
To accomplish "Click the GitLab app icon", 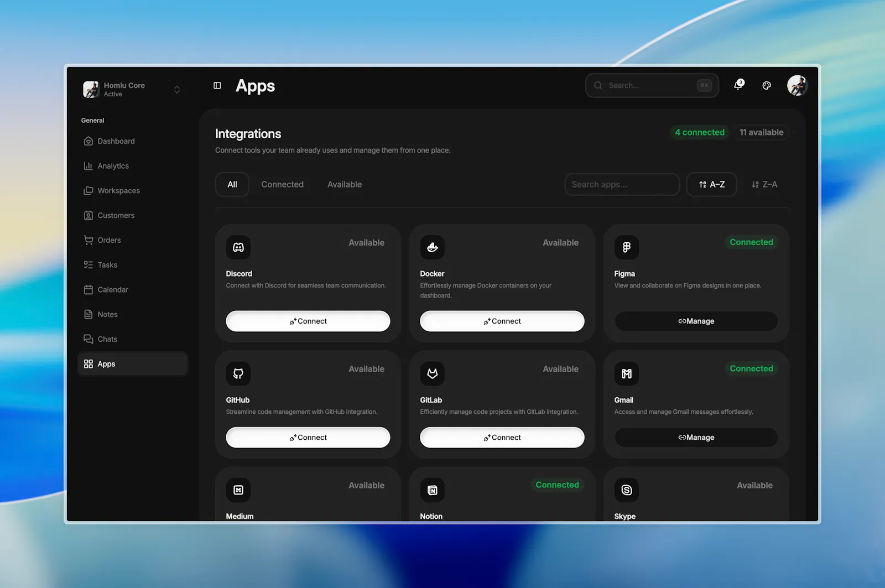I will [433, 374].
